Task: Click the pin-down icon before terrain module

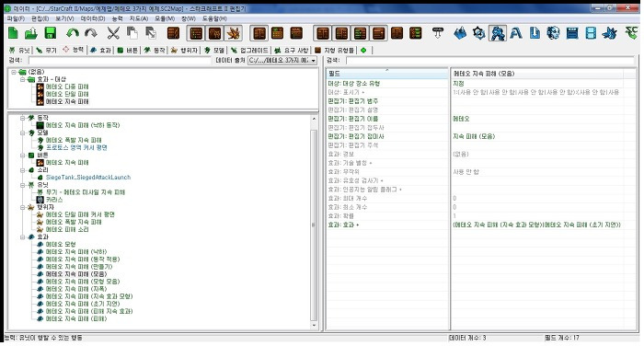Action: (438, 33)
